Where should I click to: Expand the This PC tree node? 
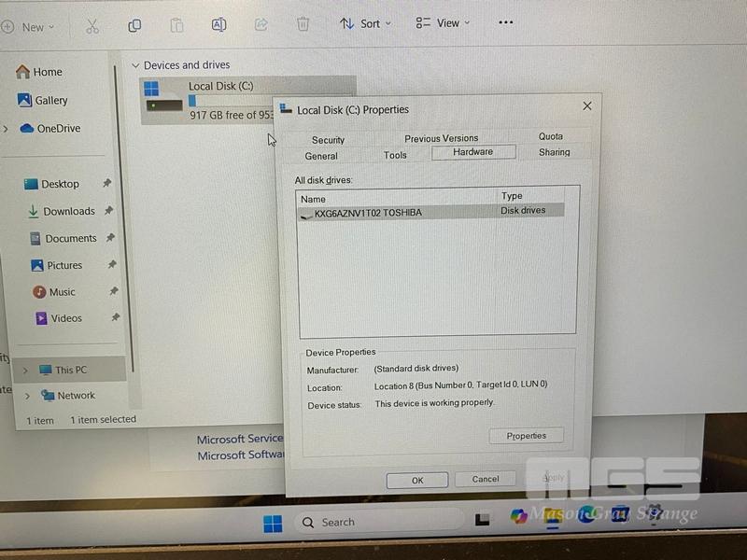26,371
